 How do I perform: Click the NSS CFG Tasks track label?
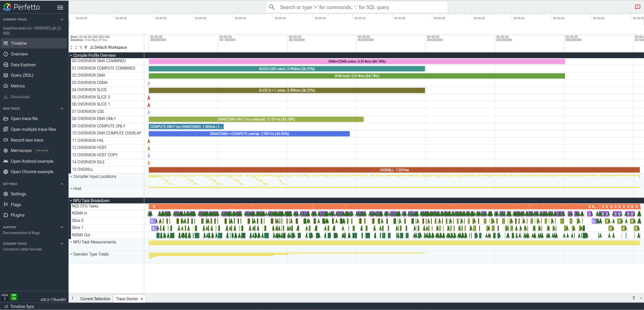pos(85,206)
